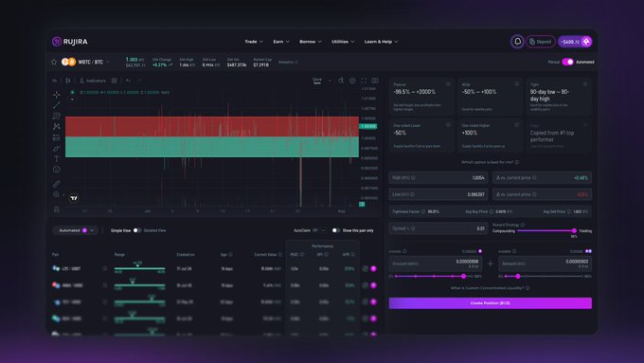
Task: Redo chart action
Action: (x=139, y=81)
